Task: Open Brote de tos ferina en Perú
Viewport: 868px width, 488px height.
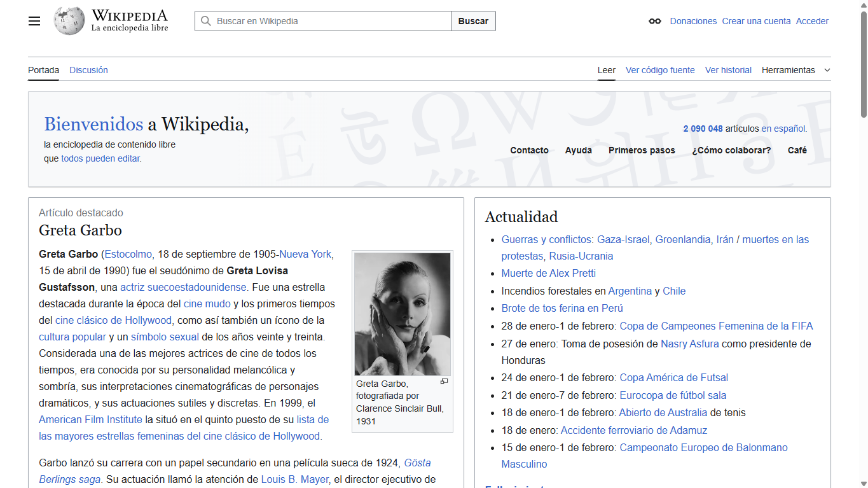Action: pos(562,308)
